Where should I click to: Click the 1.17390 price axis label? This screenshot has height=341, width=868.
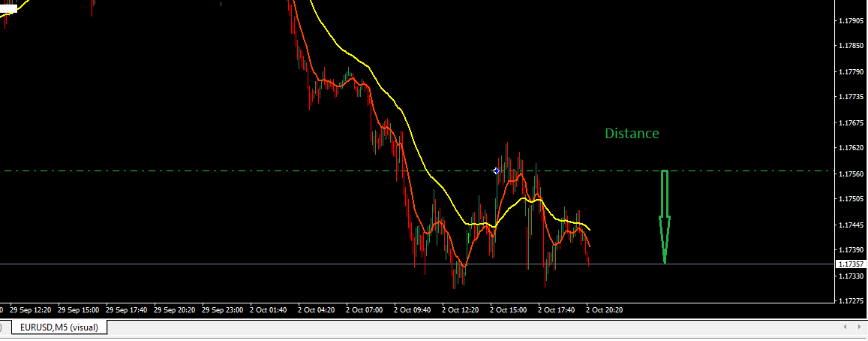[851, 251]
